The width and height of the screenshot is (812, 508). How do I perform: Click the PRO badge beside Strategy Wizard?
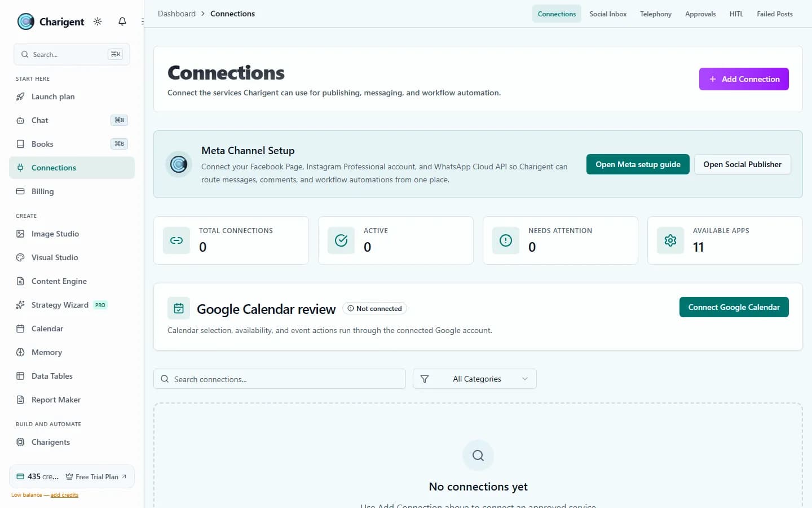(100, 305)
